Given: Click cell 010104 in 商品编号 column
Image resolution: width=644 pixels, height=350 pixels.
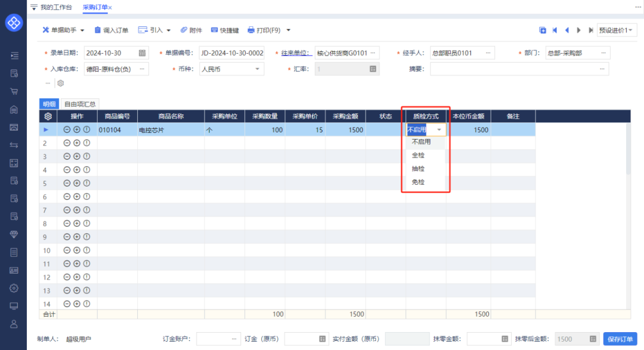Looking at the screenshot, I should pos(117,130).
